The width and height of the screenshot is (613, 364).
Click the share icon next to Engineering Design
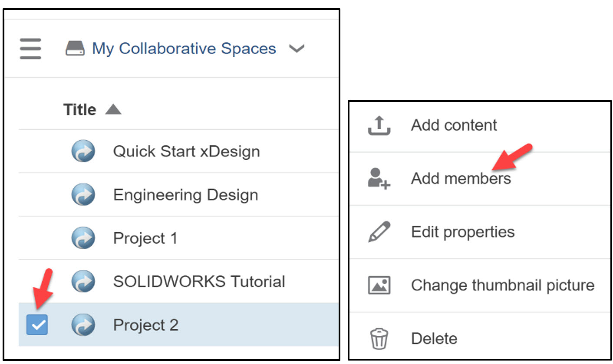click(x=83, y=194)
